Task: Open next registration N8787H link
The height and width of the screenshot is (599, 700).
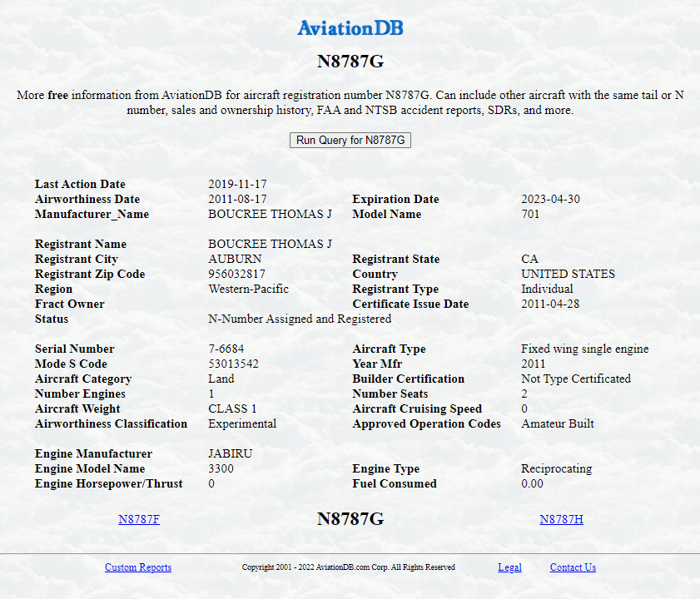Action: (x=561, y=519)
